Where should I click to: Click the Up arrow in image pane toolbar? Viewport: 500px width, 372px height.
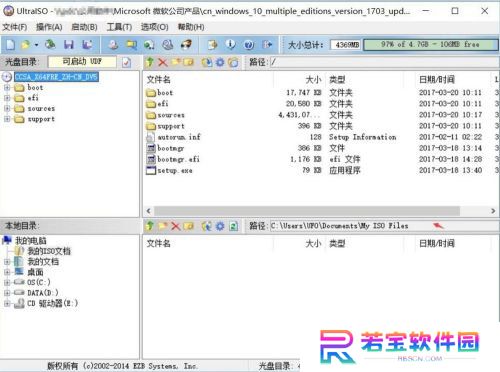pyautogui.click(x=150, y=62)
